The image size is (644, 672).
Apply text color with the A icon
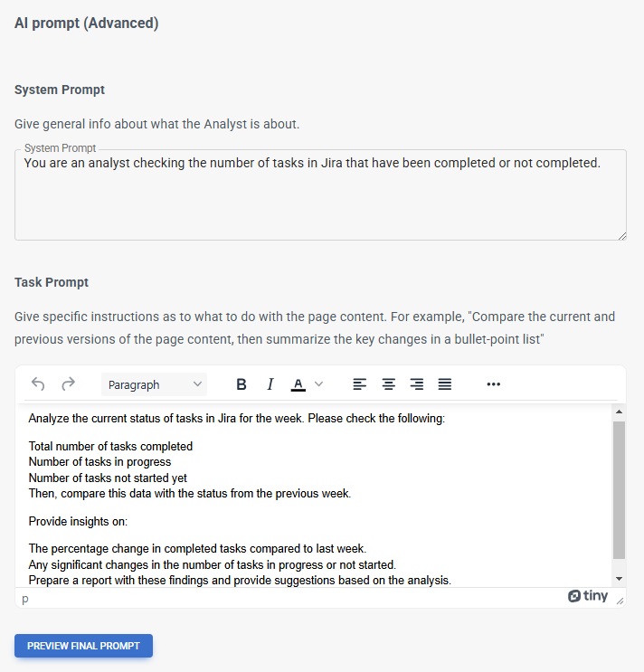298,384
